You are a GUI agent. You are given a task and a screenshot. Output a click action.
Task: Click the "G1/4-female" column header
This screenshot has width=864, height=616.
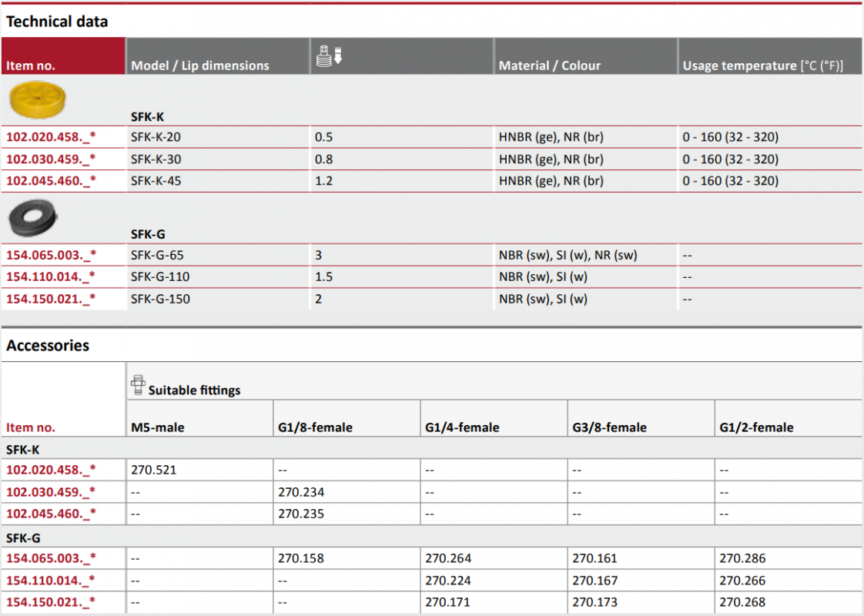[x=462, y=427]
